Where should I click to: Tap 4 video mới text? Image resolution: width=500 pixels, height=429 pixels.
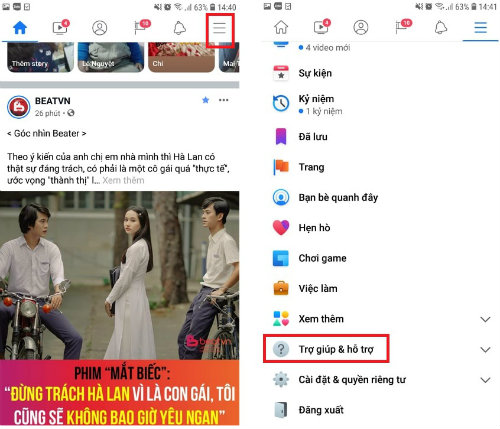[x=328, y=48]
